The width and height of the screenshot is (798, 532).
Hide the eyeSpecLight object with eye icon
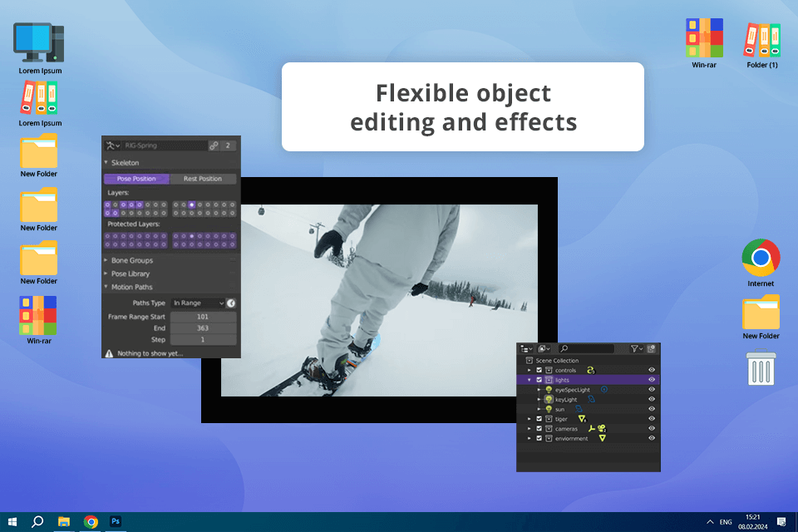(652, 390)
